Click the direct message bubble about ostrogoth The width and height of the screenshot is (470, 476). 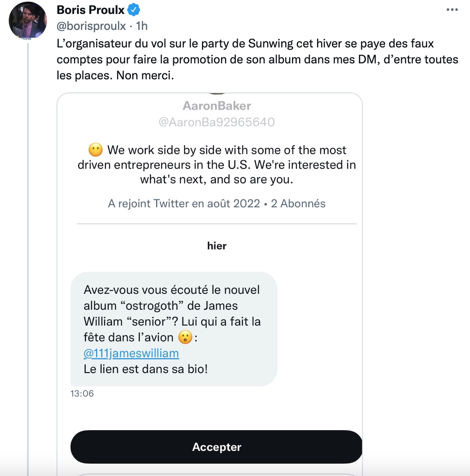click(x=174, y=329)
